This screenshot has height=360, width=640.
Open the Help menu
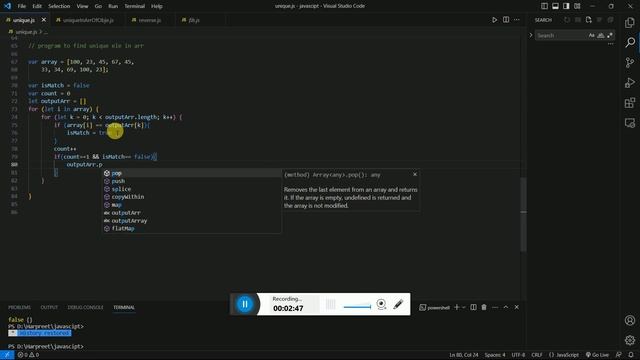click(157, 6)
